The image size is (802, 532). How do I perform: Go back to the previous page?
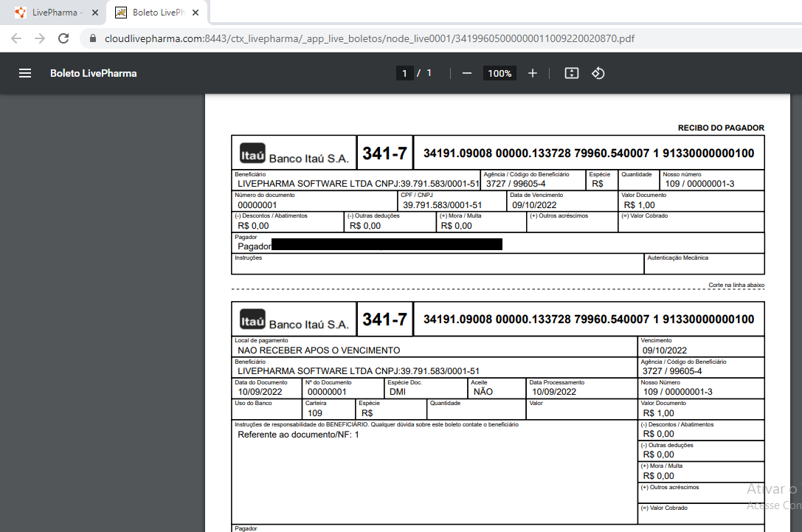click(16, 38)
